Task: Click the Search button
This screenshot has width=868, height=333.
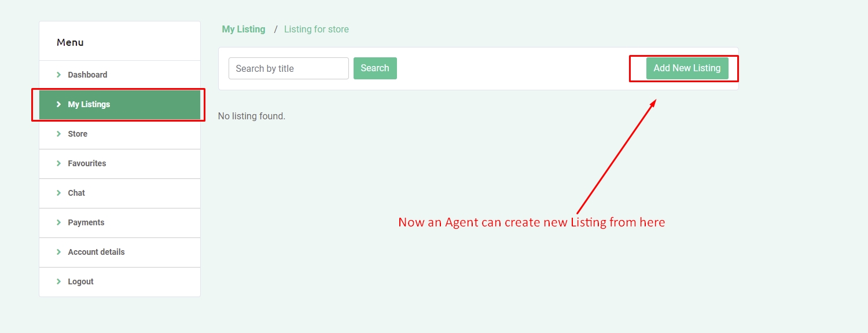Action: point(375,68)
